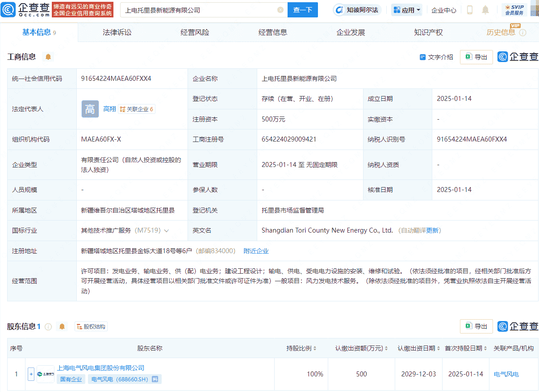Toggle the monitoring bell next to 工商信息

tap(48, 57)
